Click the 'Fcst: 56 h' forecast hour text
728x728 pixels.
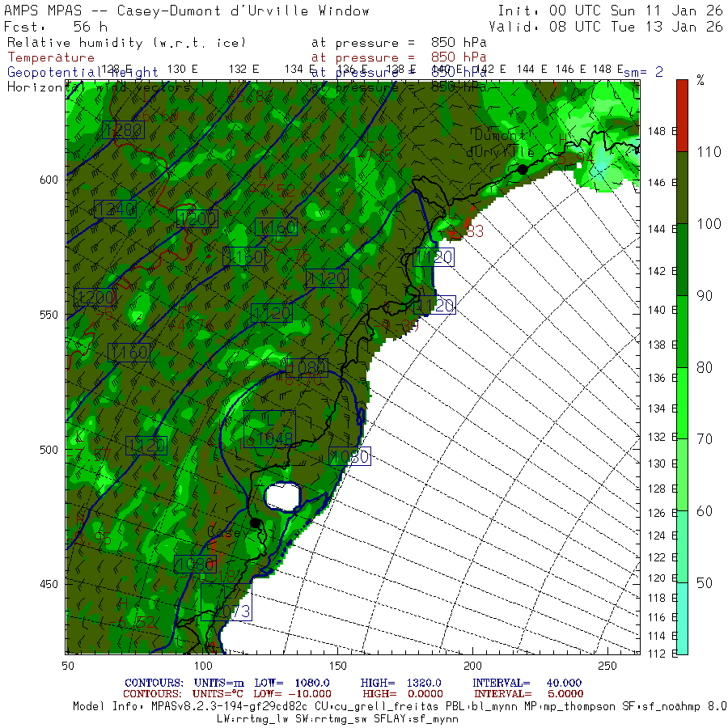click(56, 27)
